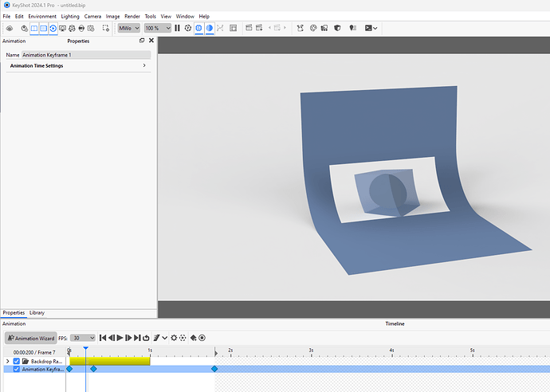Close the Animation Properties panel
Screen dimensions: 550x392
[x=151, y=41]
